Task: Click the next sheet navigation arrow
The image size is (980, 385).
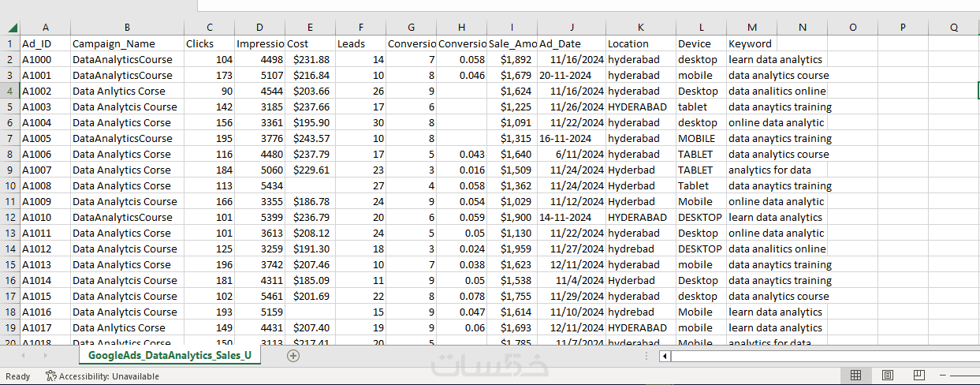Action: click(x=45, y=356)
